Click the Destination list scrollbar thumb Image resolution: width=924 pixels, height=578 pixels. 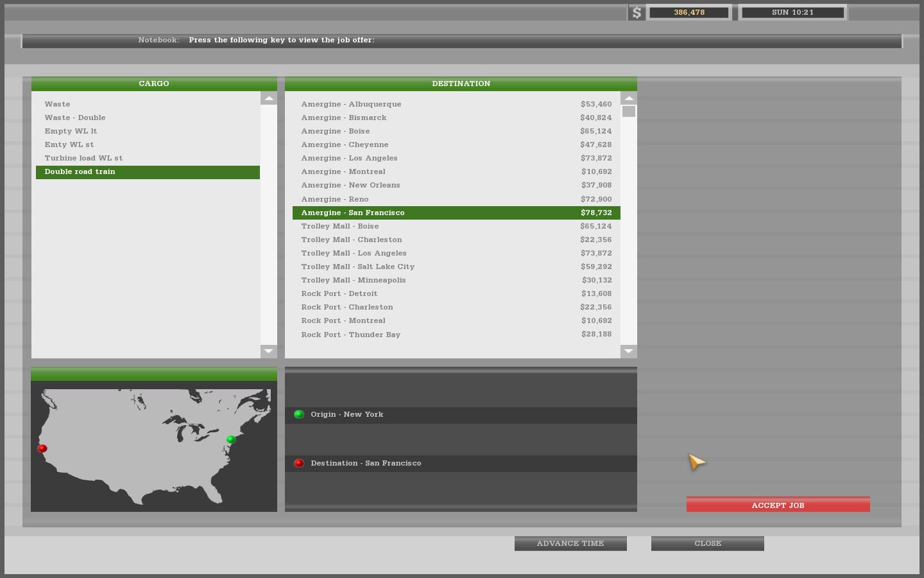point(629,112)
